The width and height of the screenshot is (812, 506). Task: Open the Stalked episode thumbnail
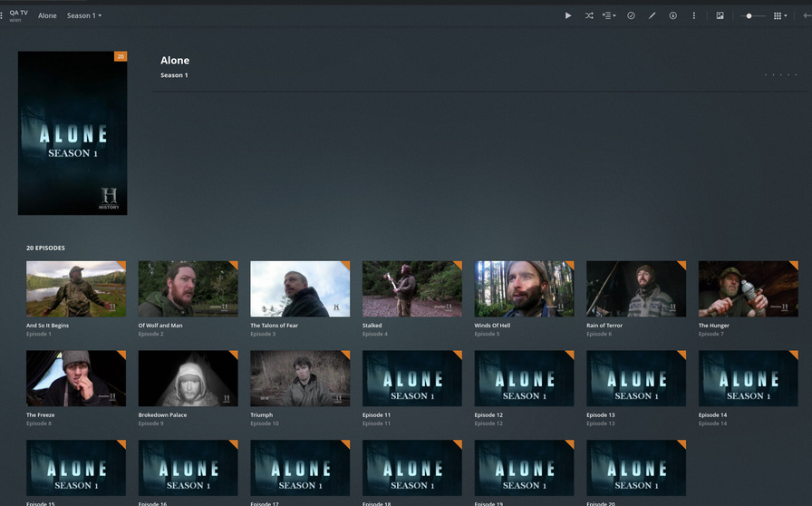click(x=412, y=288)
